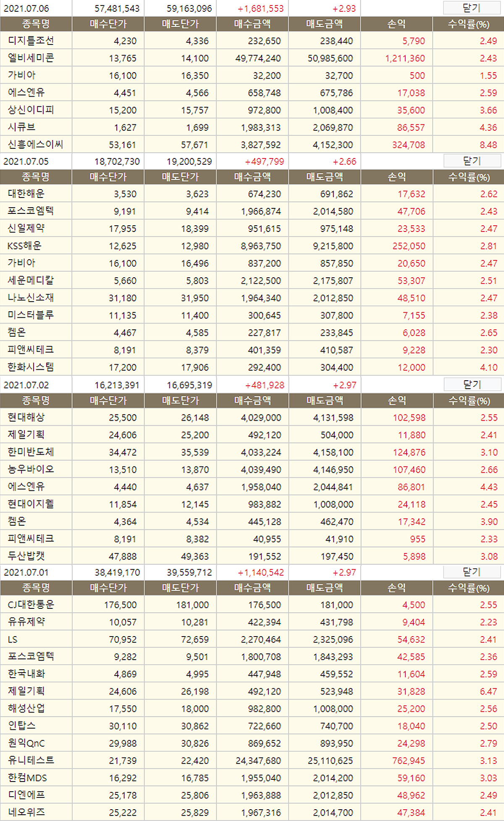Viewport: 504px width, 821px height.
Task: Select the date 2021.07.05 row
Action: click(252, 161)
